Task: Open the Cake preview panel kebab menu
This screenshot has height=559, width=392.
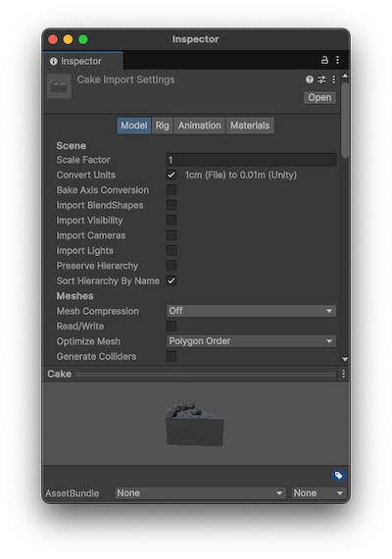Action: (x=344, y=374)
